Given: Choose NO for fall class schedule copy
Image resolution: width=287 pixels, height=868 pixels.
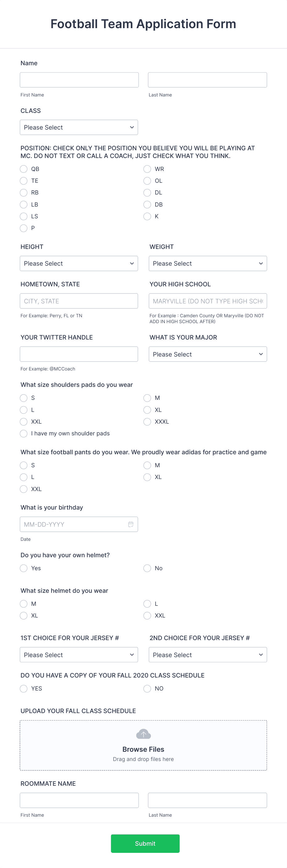Looking at the screenshot, I should pyautogui.click(x=147, y=688).
